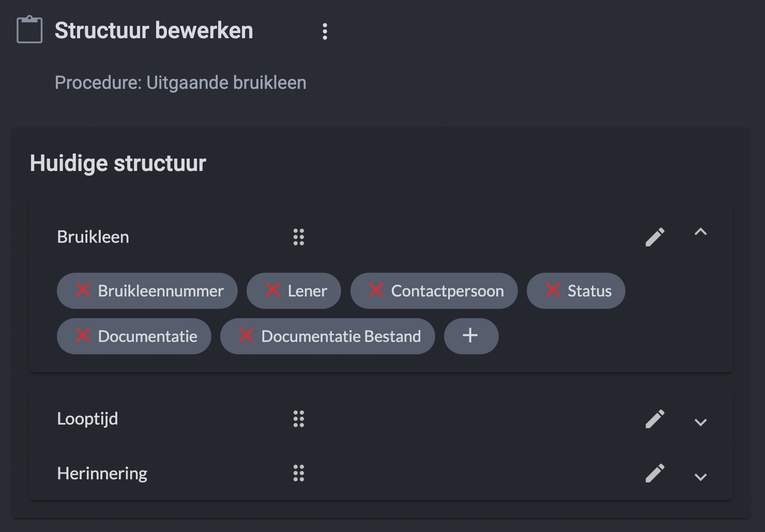Add a new field with plus button
Viewport: 765px width, 532px height.
[x=470, y=336]
